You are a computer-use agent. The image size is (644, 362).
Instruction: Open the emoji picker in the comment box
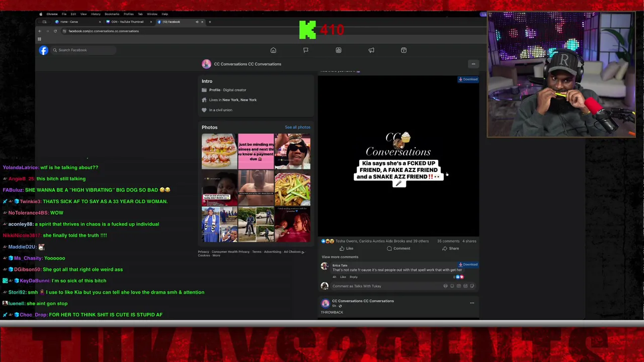(452, 286)
